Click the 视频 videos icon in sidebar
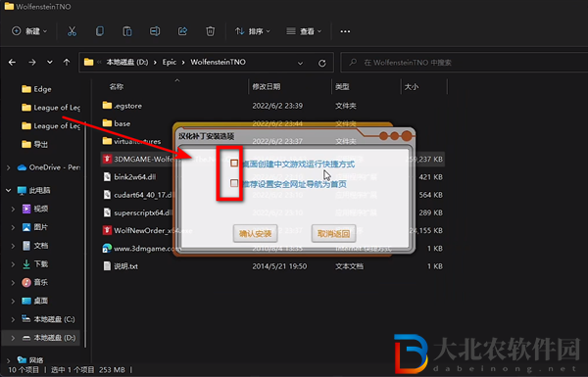Image resolution: width=588 pixels, height=377 pixels. [x=26, y=209]
